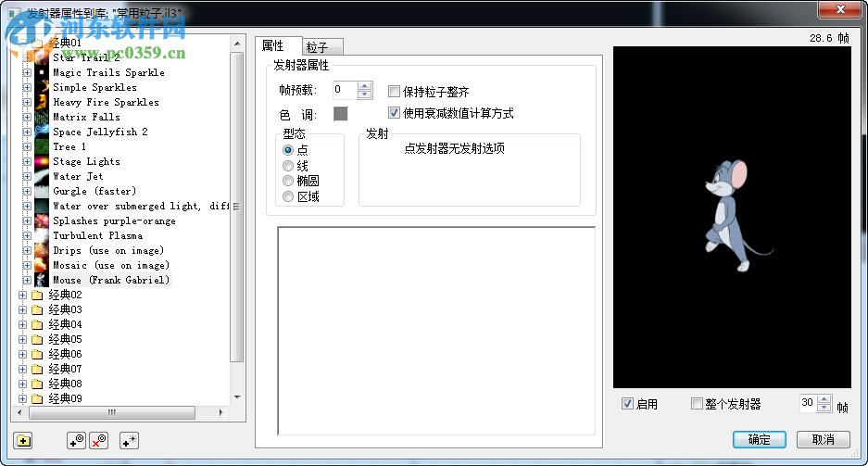Click the Matrix Falls thumbnail icon

pyautogui.click(x=42, y=117)
